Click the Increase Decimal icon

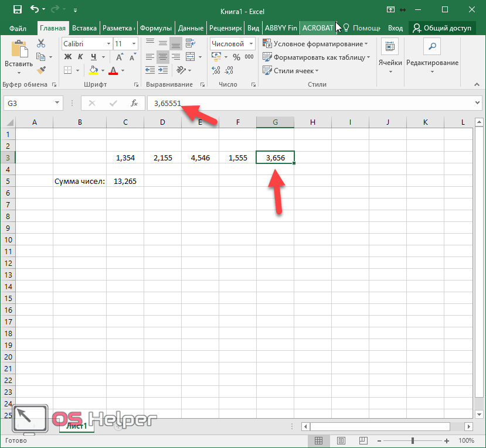(x=216, y=70)
